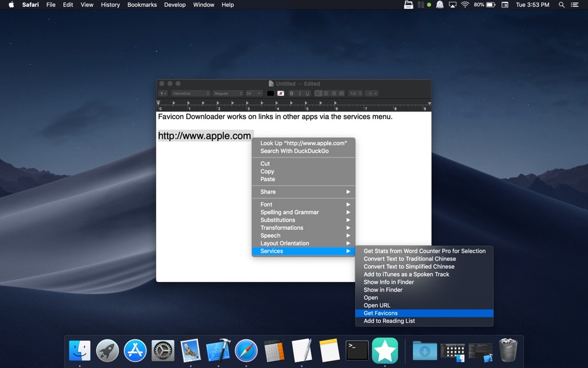This screenshot has width=588, height=368.
Task: Choose Look Up "http://www.apple.com"
Action: (x=303, y=143)
